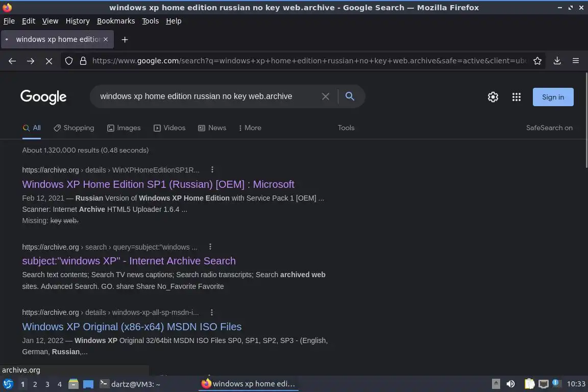The height and width of the screenshot is (392, 588).
Task: Open a new tab with the plus button
Action: click(x=125, y=39)
